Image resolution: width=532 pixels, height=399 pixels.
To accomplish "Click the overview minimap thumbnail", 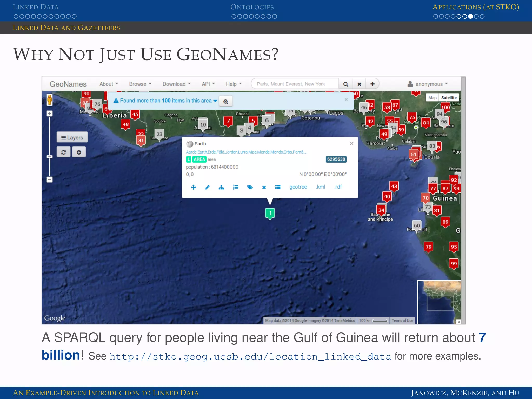I will (439, 302).
